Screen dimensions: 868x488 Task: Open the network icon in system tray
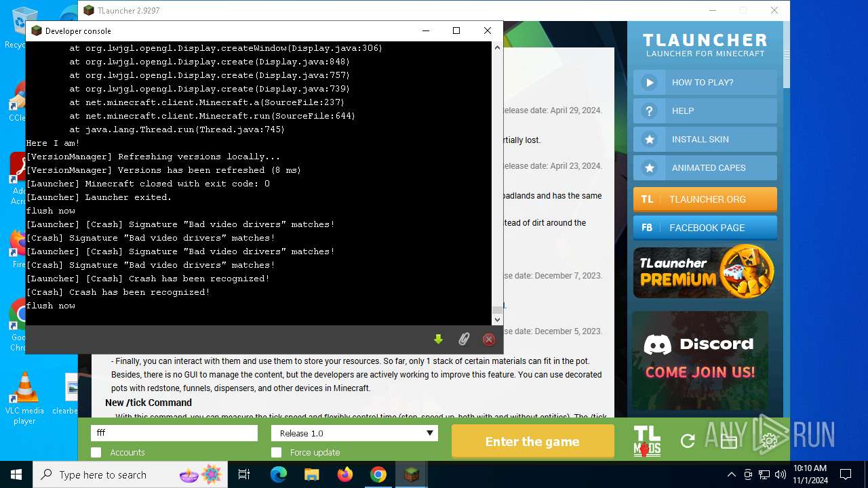[x=764, y=474]
